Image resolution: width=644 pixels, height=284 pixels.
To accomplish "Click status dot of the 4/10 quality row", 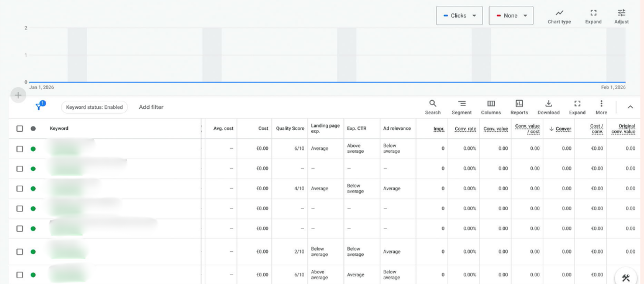I will [x=33, y=189].
